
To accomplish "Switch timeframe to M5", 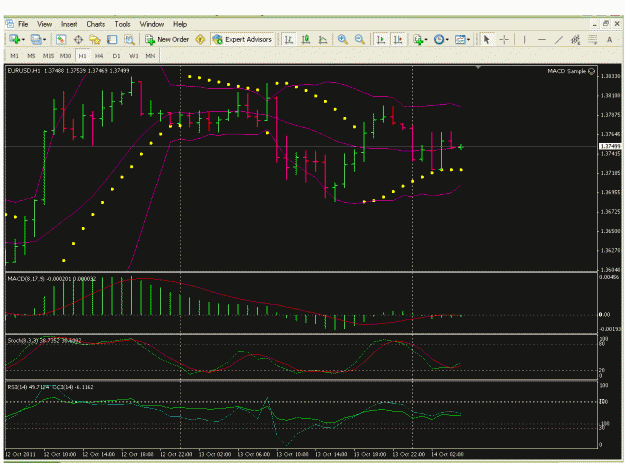I will (31, 56).
